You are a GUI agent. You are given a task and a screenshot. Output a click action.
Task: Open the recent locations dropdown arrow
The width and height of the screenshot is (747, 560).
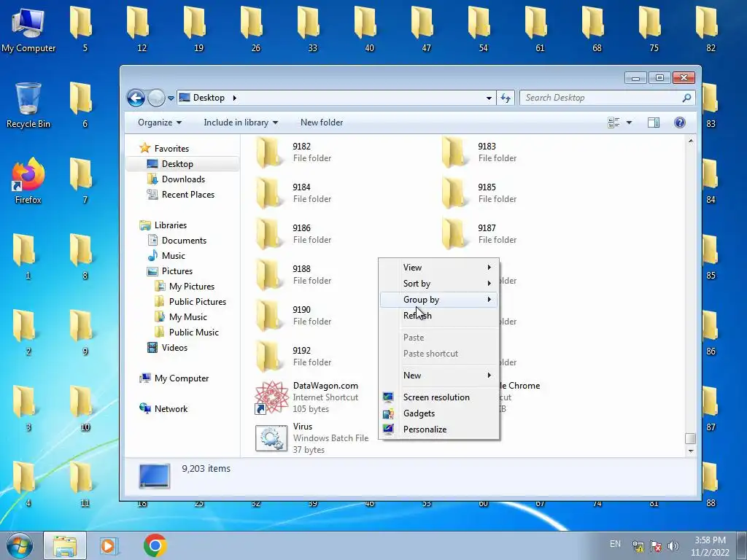tap(171, 98)
